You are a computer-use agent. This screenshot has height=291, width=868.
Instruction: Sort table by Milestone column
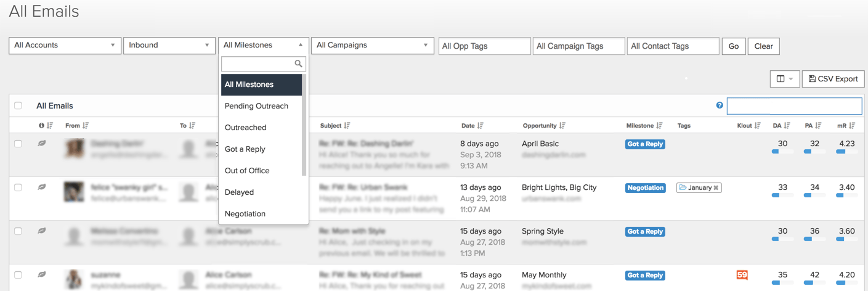(644, 126)
